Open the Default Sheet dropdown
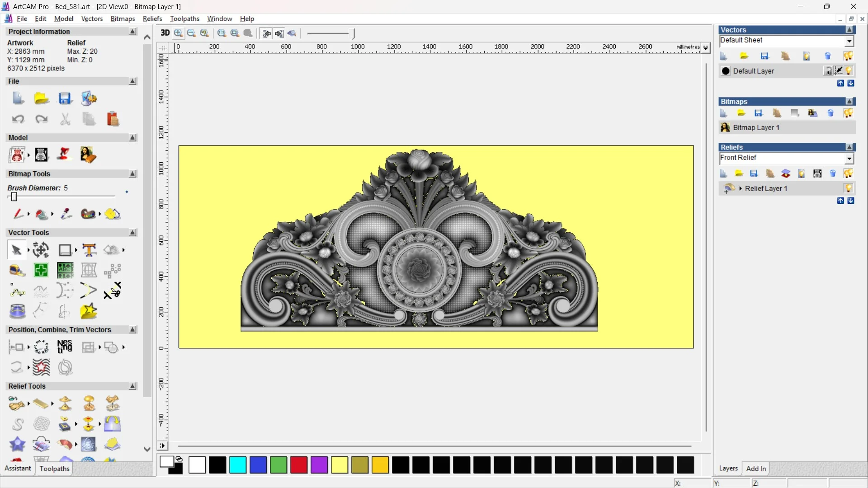868x488 pixels. click(849, 41)
